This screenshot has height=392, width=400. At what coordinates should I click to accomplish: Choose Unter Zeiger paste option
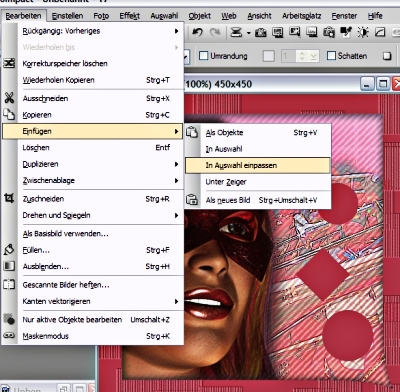pos(258,182)
